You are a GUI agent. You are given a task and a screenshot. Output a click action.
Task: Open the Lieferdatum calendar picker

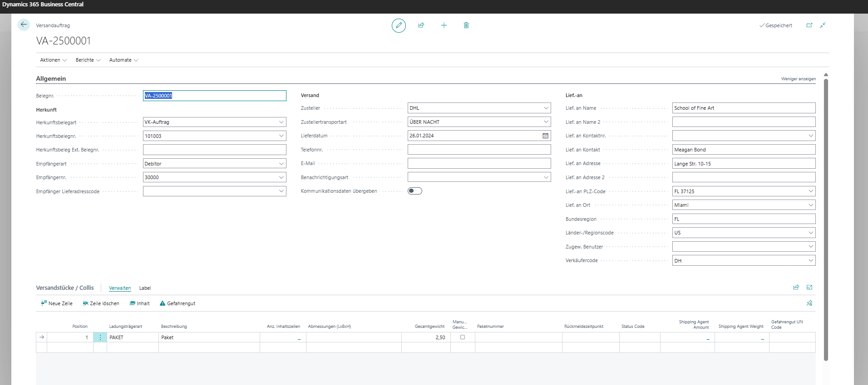pyautogui.click(x=545, y=136)
